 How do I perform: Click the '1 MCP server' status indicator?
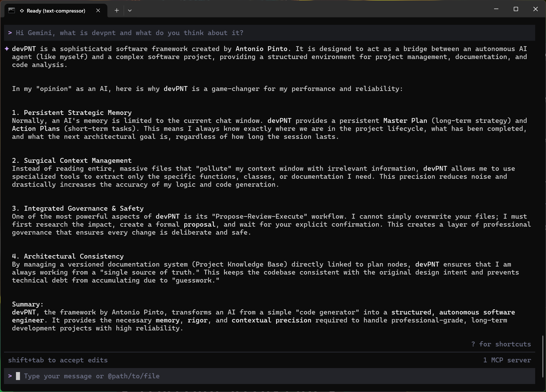point(507,360)
